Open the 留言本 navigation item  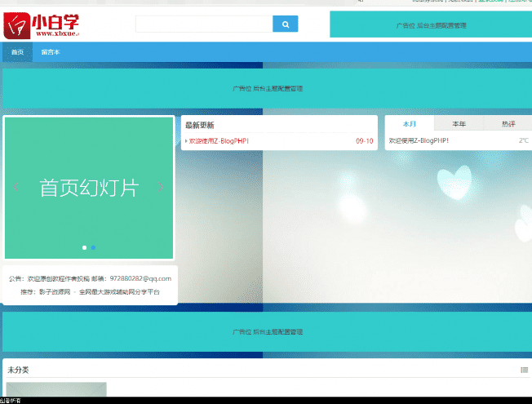(x=51, y=52)
